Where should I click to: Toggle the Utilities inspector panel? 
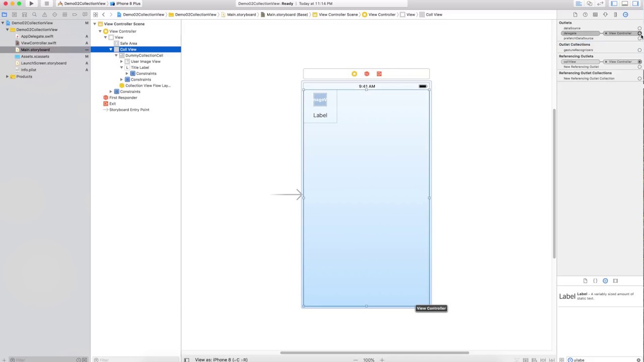pyautogui.click(x=635, y=4)
